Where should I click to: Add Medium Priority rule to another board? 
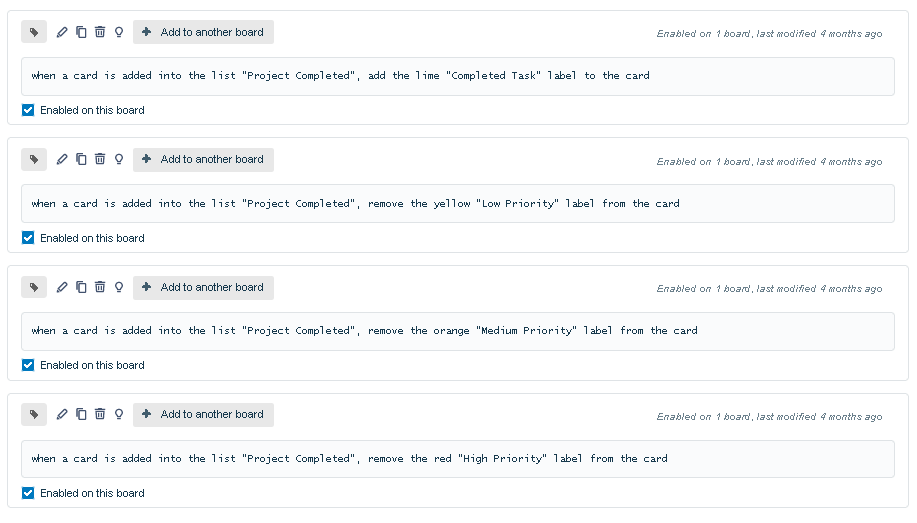pyautogui.click(x=203, y=287)
